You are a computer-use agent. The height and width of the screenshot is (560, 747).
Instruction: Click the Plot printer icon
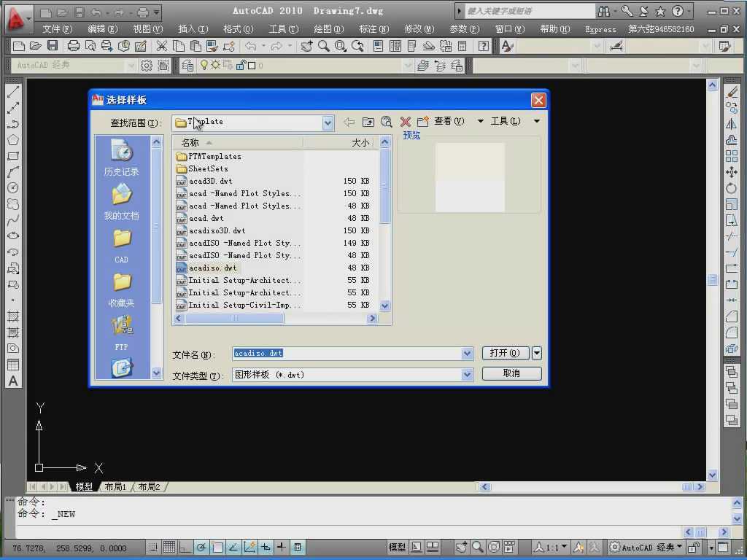tap(74, 46)
